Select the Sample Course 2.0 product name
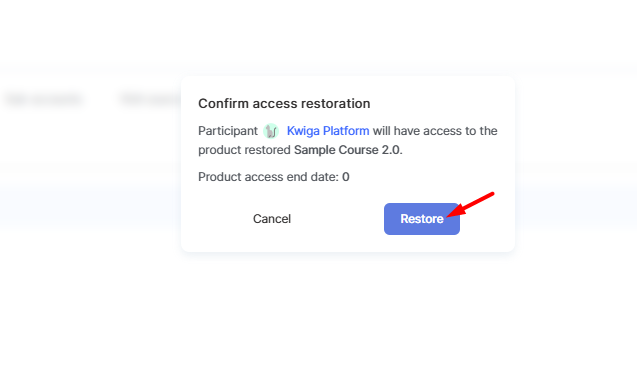637x376 pixels. tap(347, 150)
